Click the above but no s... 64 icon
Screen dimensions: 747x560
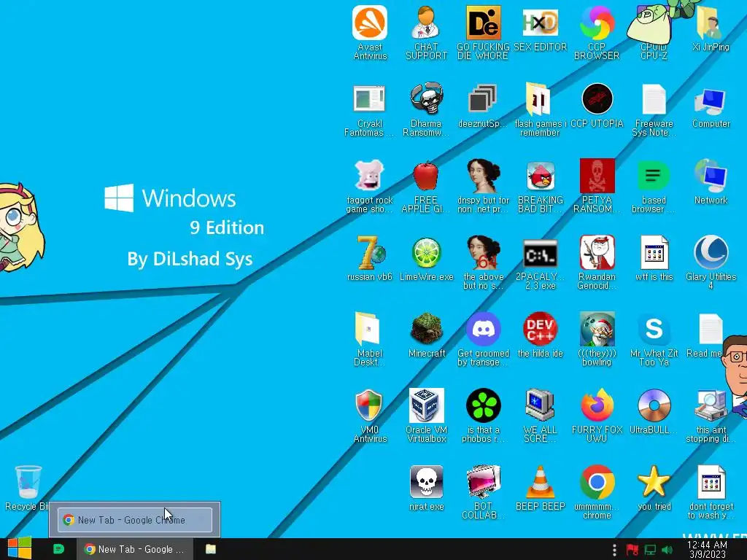(x=483, y=253)
